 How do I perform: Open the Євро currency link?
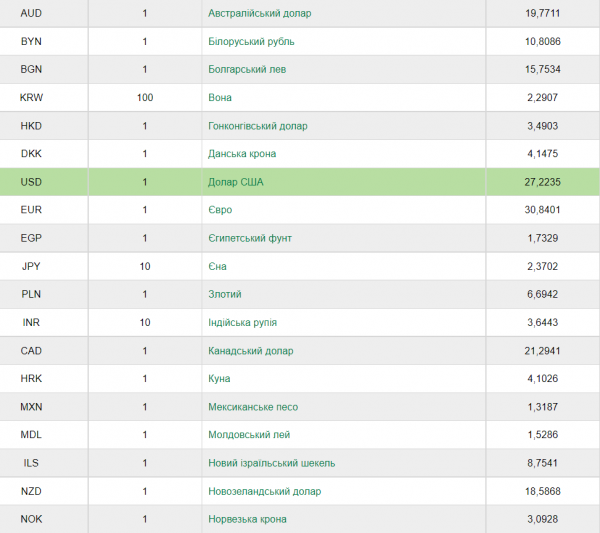pos(220,210)
